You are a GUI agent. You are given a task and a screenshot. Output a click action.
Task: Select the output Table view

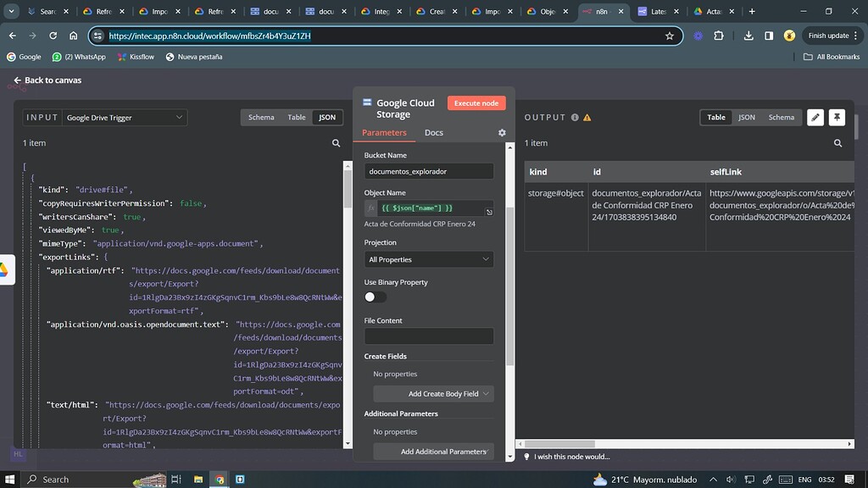tap(715, 117)
